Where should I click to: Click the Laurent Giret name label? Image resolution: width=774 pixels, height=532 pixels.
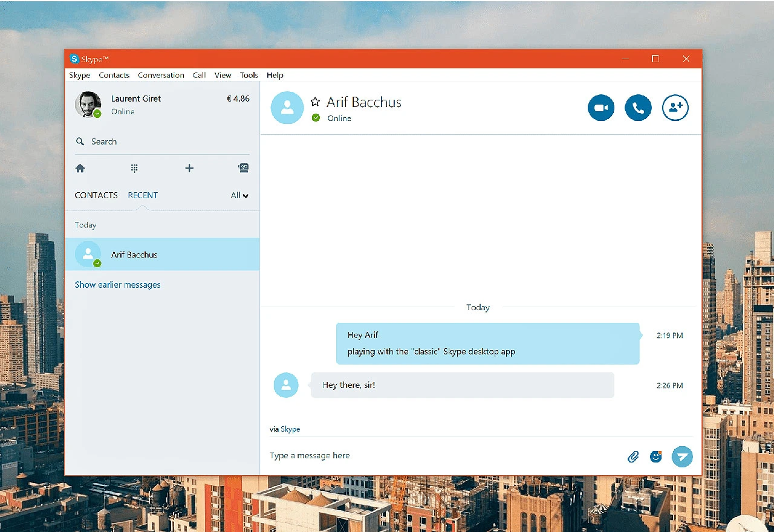point(136,99)
